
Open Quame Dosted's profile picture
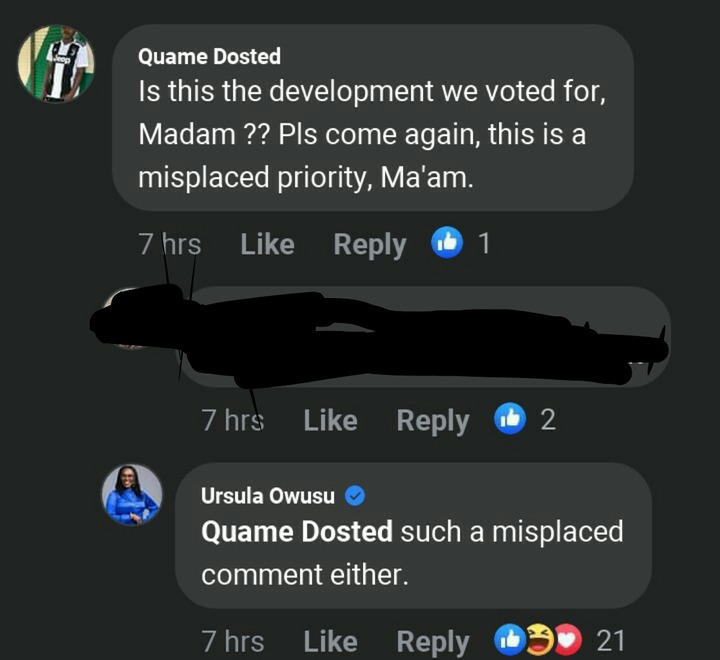point(56,63)
